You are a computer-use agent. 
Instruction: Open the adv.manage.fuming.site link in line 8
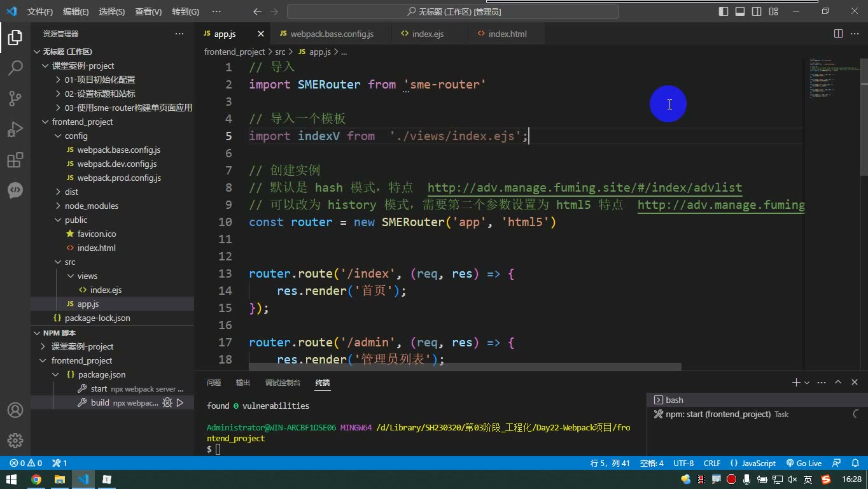point(585,187)
